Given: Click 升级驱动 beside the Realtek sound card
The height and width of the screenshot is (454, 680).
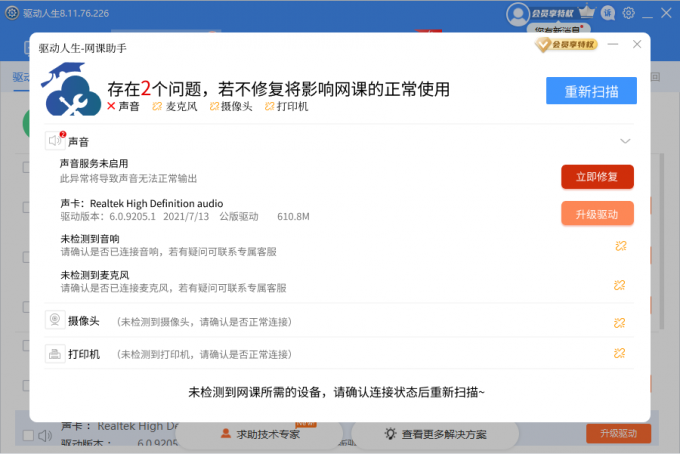Looking at the screenshot, I should click(x=597, y=213).
